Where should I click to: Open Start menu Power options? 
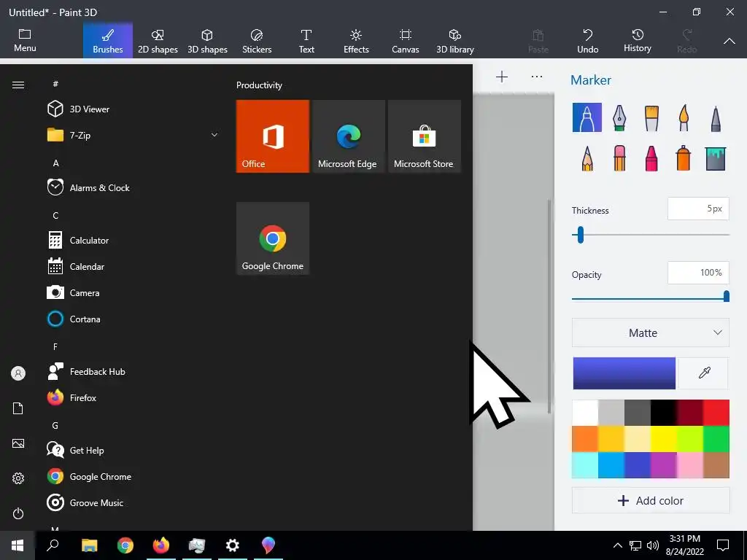[18, 513]
